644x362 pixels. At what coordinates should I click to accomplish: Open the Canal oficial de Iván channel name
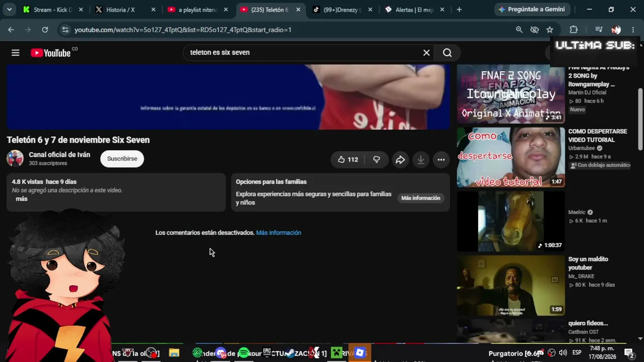(59, 155)
